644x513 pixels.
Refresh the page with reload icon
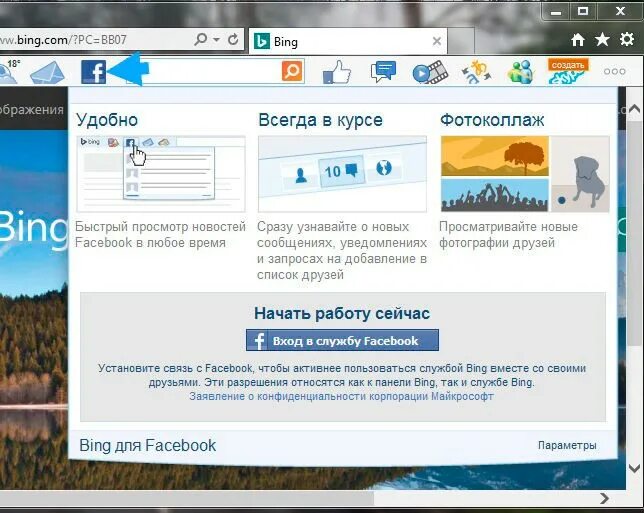[233, 39]
